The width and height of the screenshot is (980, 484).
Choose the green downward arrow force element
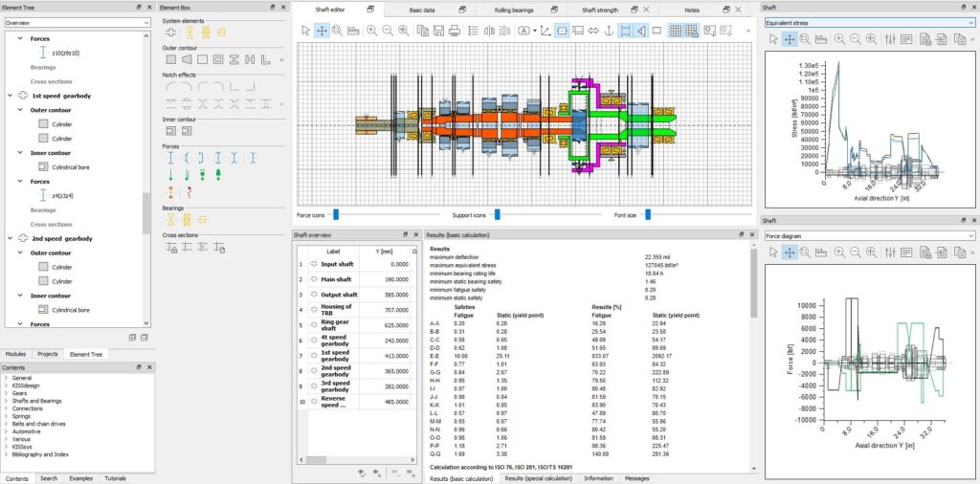point(169,174)
